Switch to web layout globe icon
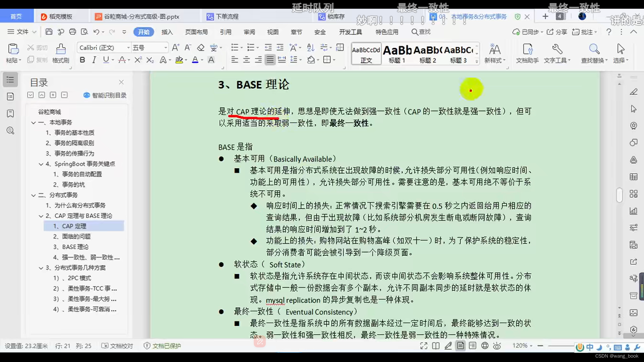The height and width of the screenshot is (362, 644). [x=485, y=346]
